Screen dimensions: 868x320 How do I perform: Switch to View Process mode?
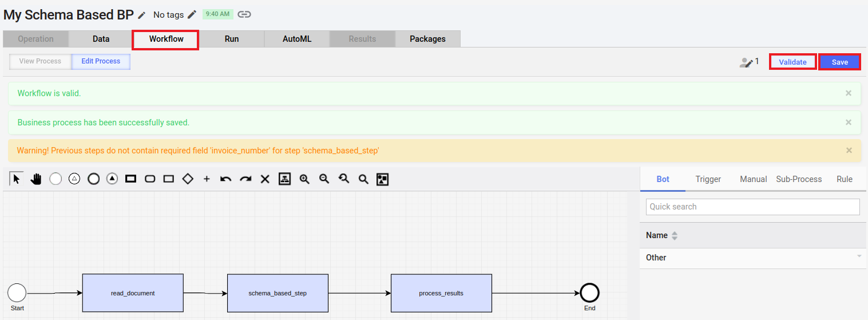point(40,61)
